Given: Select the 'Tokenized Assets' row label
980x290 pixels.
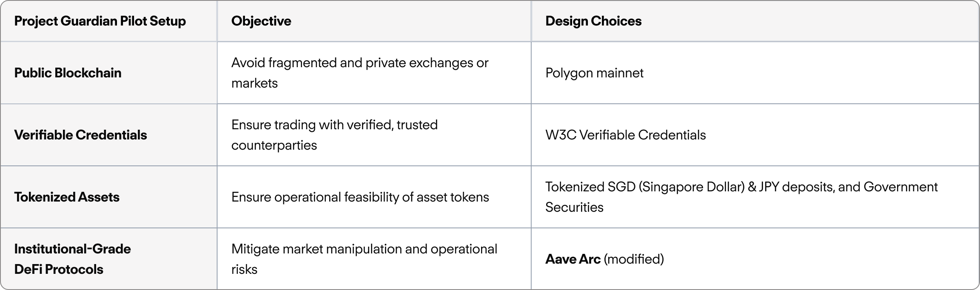Looking at the screenshot, I should point(67,197).
